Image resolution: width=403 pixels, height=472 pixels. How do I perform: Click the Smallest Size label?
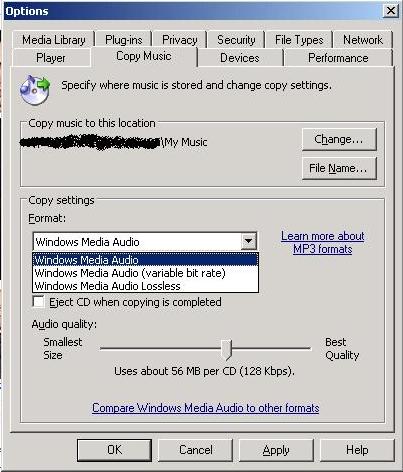click(62, 348)
